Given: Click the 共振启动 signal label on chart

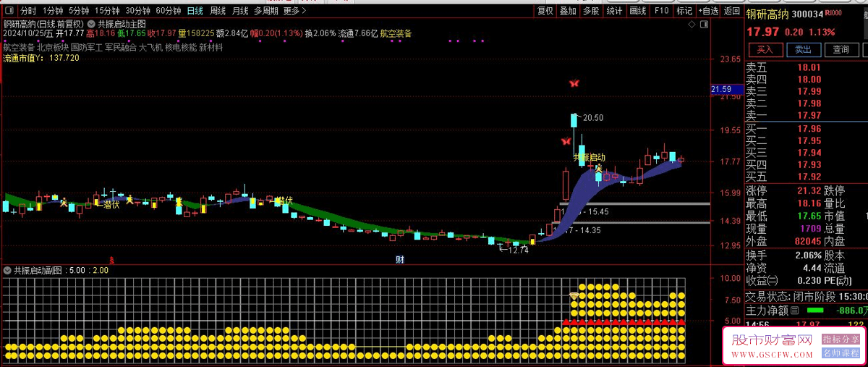Looking at the screenshot, I should point(590,157).
